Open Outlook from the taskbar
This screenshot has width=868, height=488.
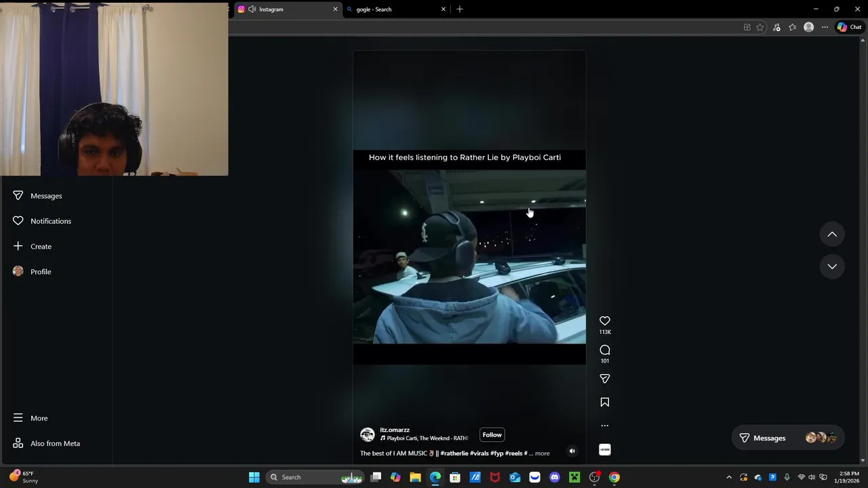tap(515, 477)
